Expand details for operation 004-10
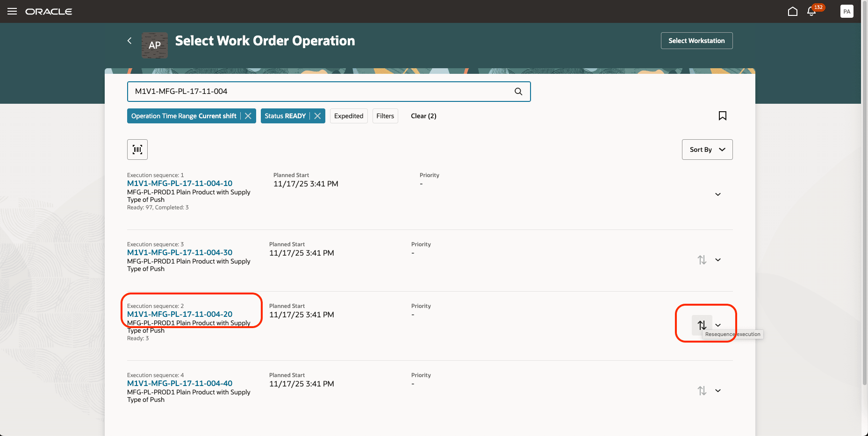This screenshot has height=436, width=868. click(x=718, y=194)
